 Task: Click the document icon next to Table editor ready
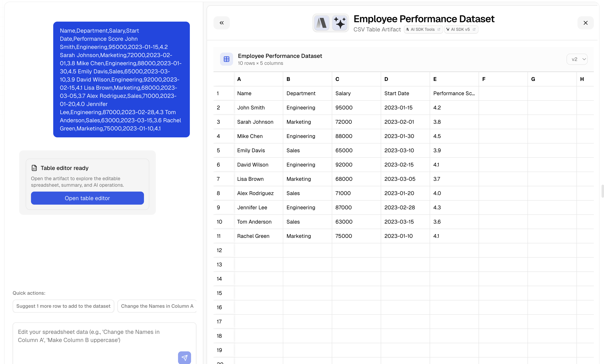(x=34, y=168)
